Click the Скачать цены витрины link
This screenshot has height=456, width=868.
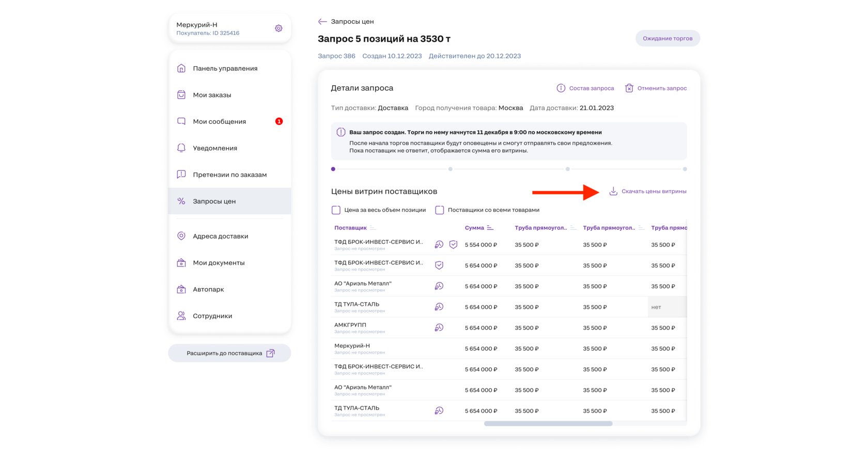click(x=654, y=191)
